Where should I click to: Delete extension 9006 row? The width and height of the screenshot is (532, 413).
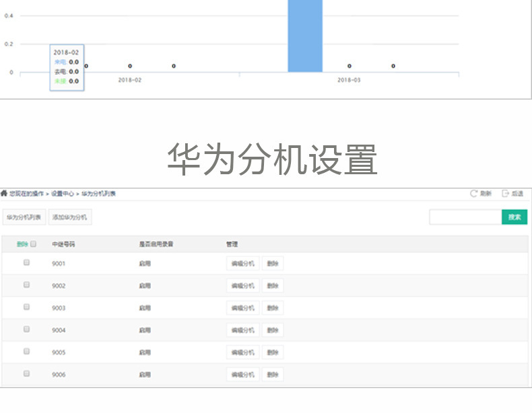click(x=273, y=375)
